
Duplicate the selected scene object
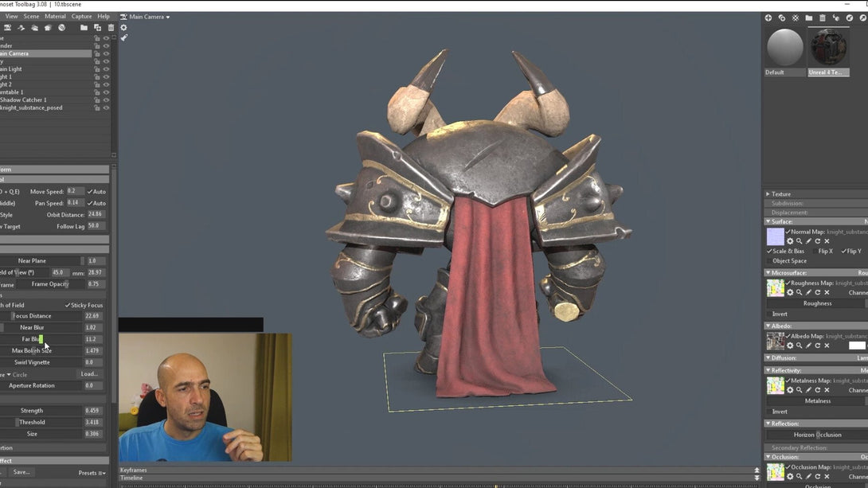(x=97, y=28)
